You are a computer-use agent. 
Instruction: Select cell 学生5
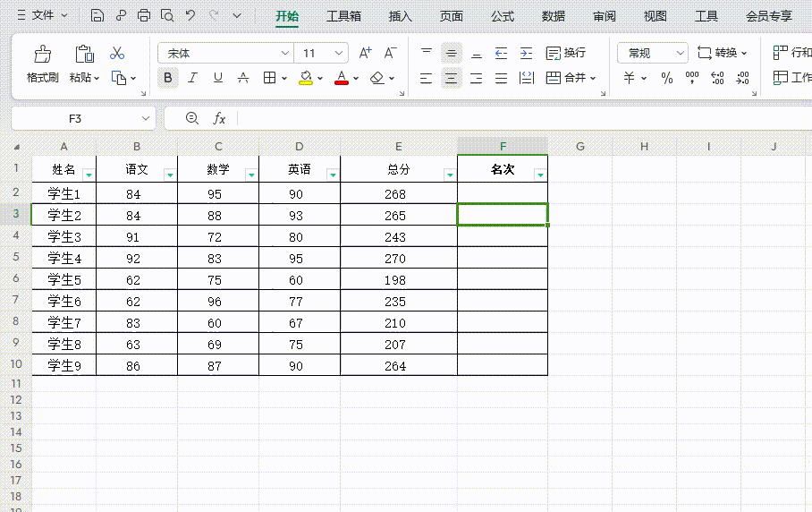pos(64,280)
